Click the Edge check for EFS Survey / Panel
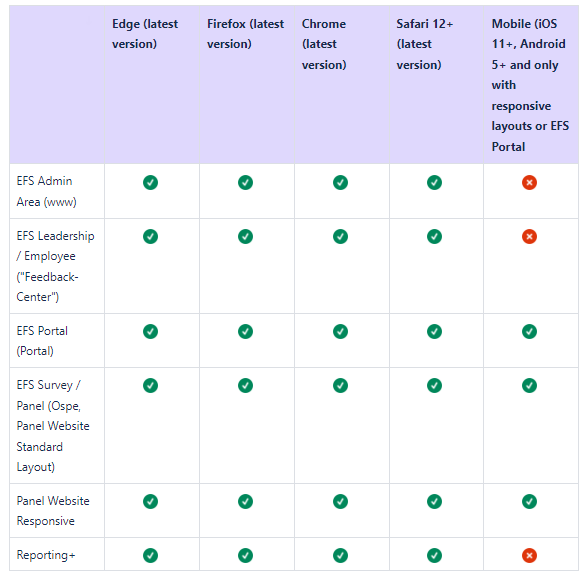Viewport: 588px width, 578px height. 150,386
